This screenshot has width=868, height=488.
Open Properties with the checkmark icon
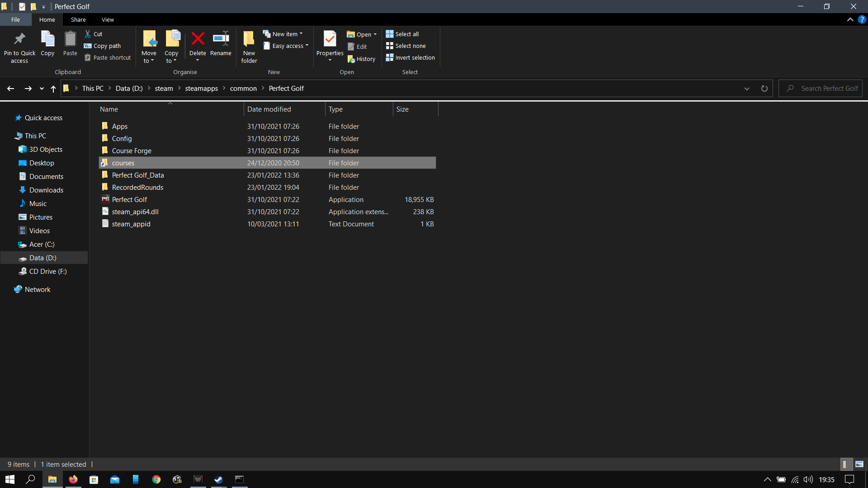tap(330, 39)
